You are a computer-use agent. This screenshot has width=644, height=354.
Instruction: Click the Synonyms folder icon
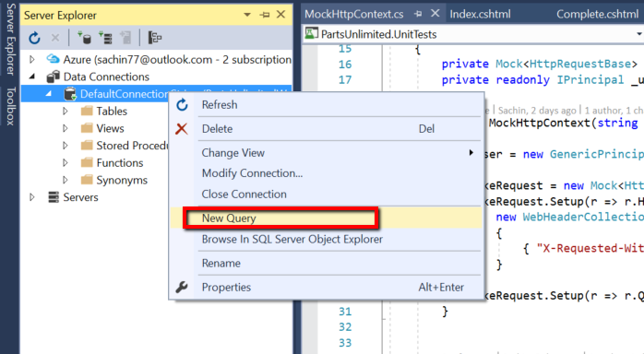coord(87,180)
